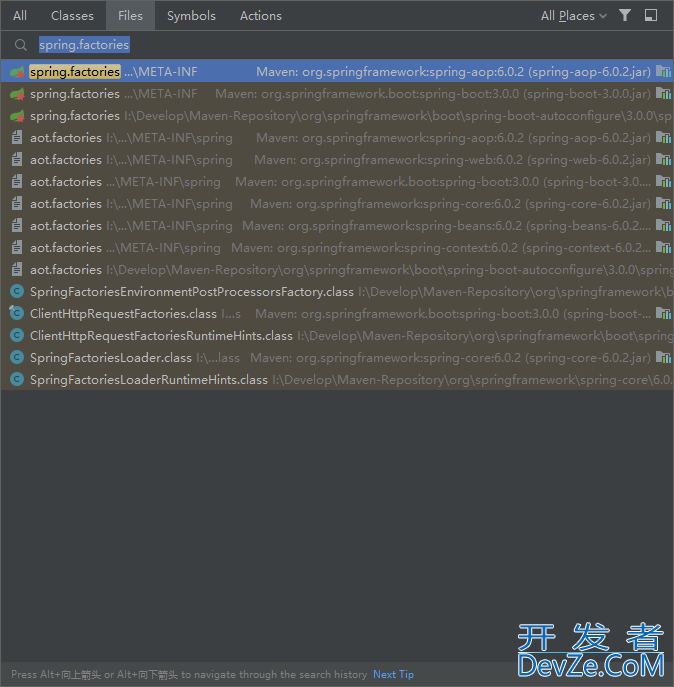The width and height of the screenshot is (674, 687).
Task: Click file icon of spring-context aot.factories row
Action: [17, 248]
